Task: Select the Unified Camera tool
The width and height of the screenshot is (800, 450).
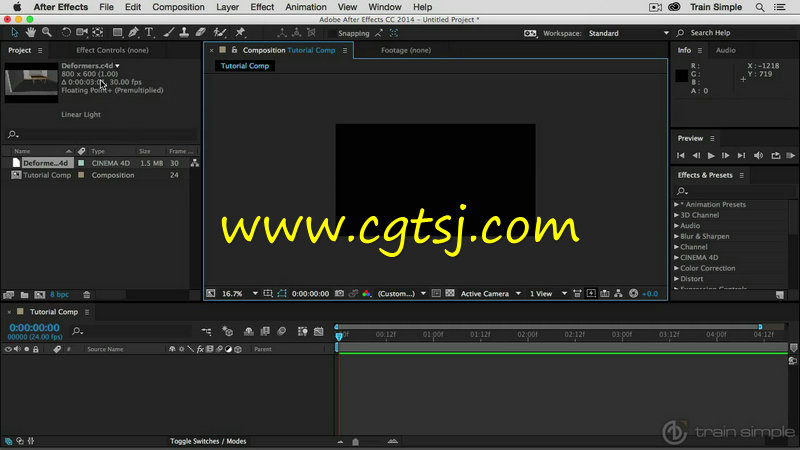Action: point(82,33)
